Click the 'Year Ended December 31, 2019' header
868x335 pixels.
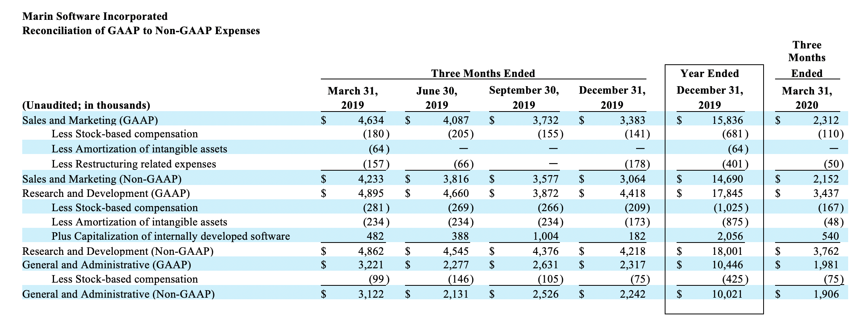710,89
